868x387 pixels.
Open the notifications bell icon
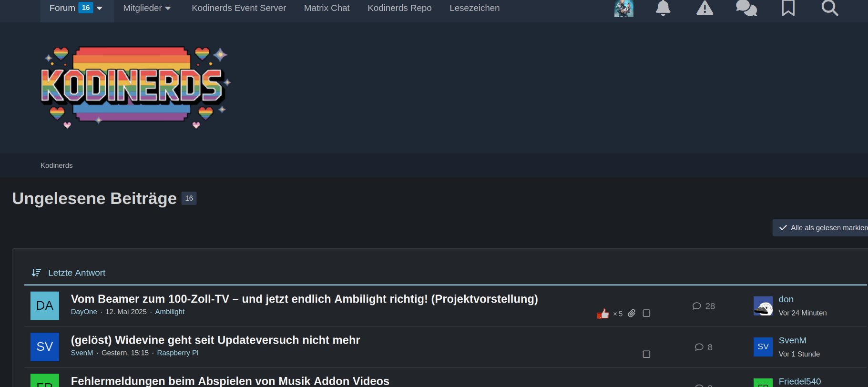(663, 8)
